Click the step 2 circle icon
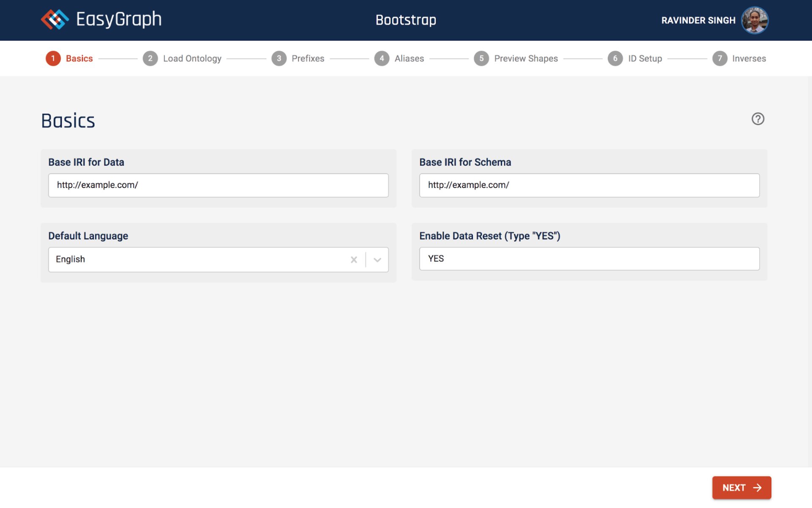The height and width of the screenshot is (508, 812). (x=150, y=58)
